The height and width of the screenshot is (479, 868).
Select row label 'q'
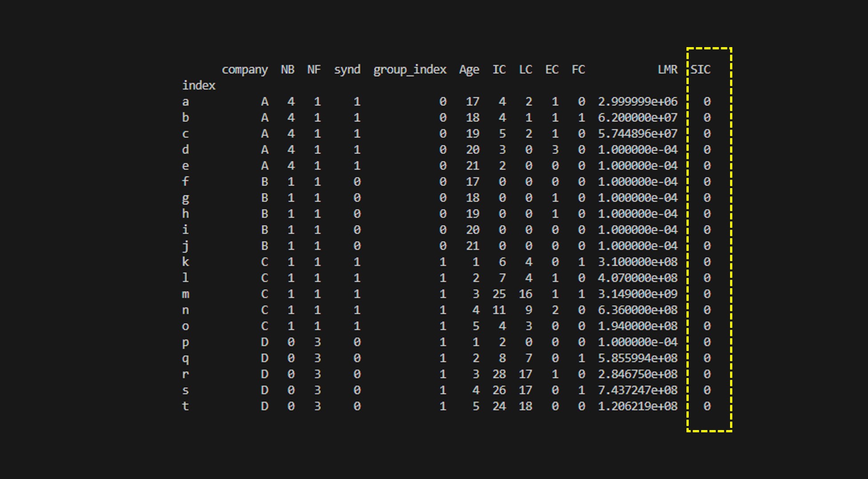click(186, 359)
